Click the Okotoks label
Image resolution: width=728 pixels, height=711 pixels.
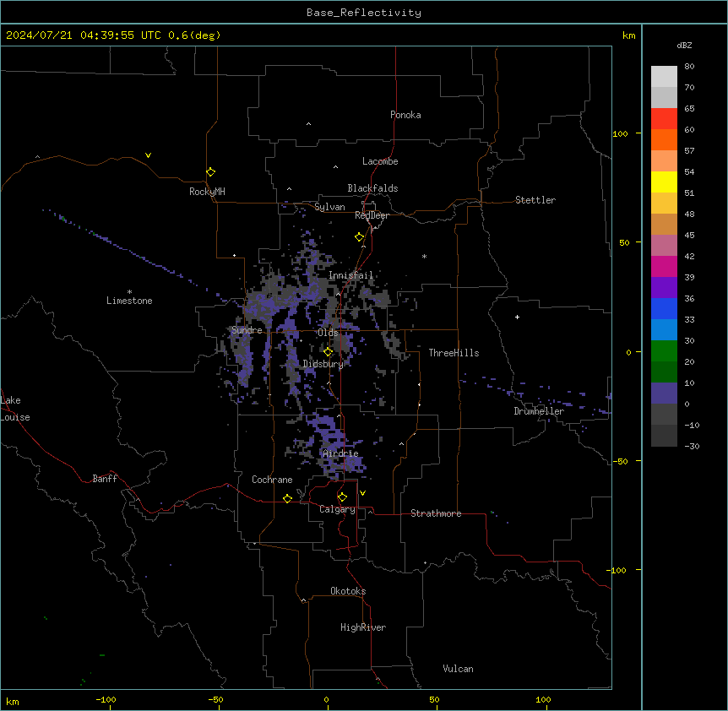[348, 591]
